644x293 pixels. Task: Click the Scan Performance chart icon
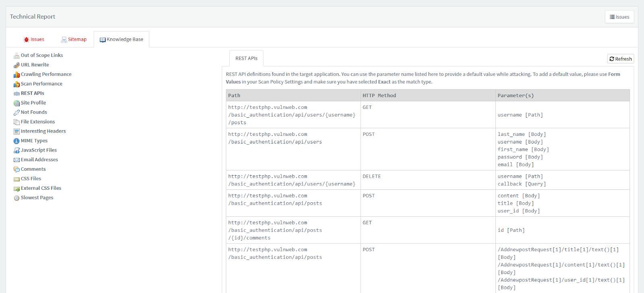(x=17, y=84)
